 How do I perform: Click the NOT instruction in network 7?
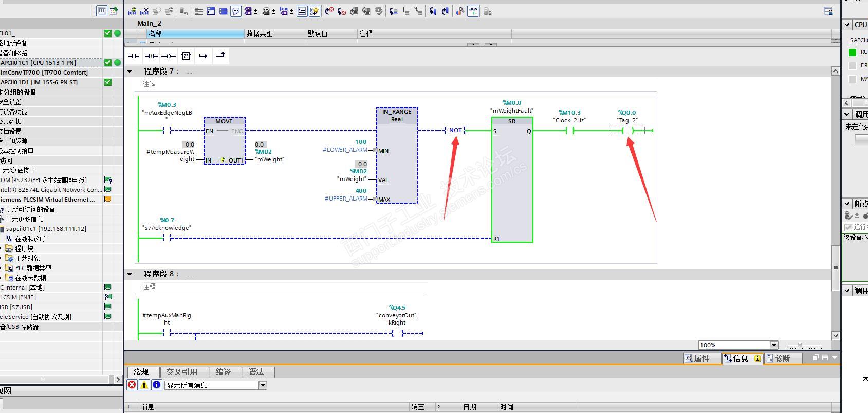point(455,131)
